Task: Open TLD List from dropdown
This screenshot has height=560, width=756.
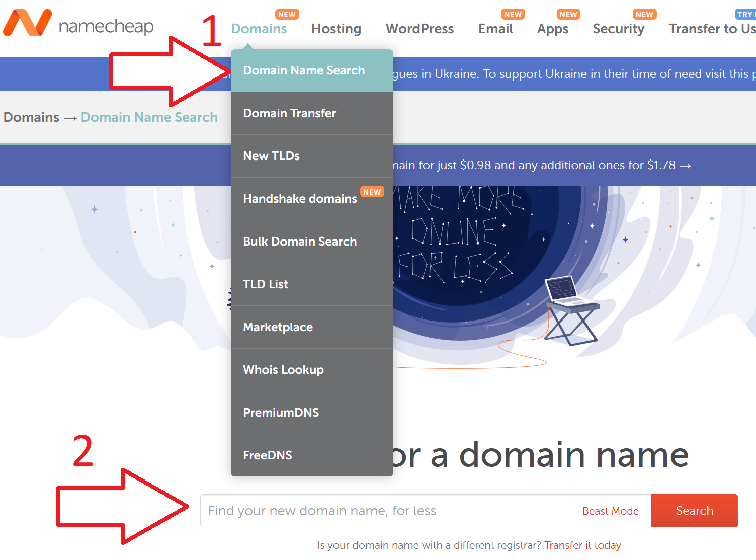Action: 312,284
